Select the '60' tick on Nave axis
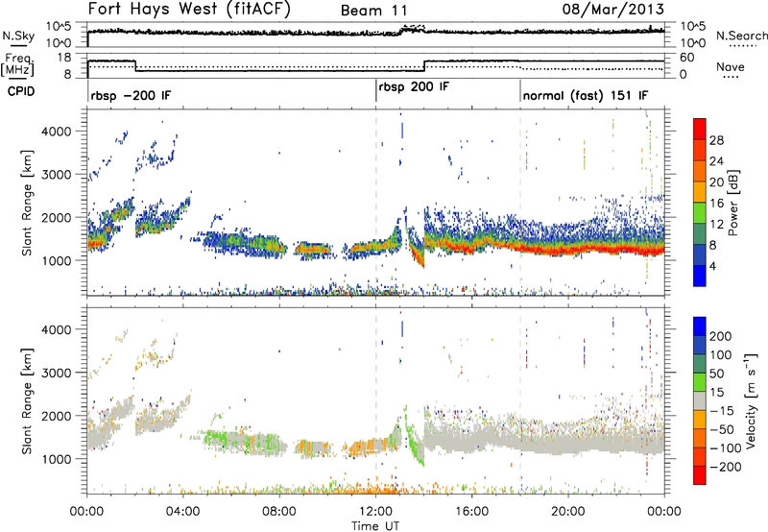This screenshot has height=532, width=768. (687, 58)
